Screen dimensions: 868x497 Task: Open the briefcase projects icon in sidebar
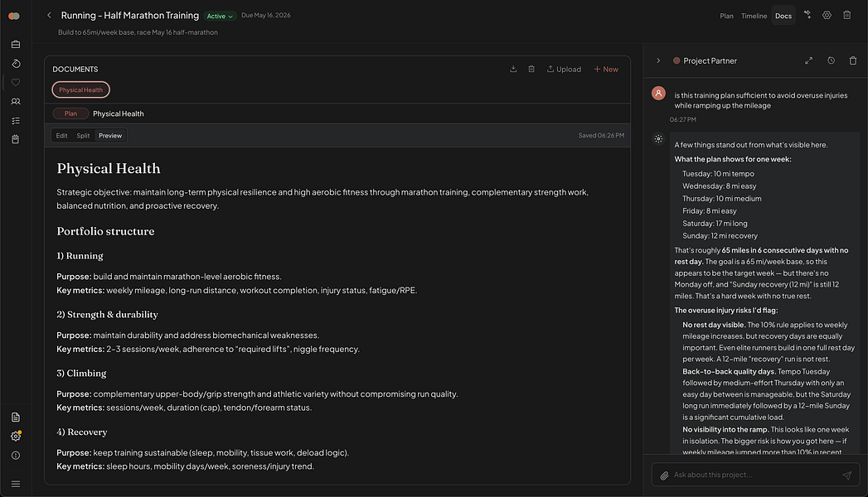[x=16, y=44]
